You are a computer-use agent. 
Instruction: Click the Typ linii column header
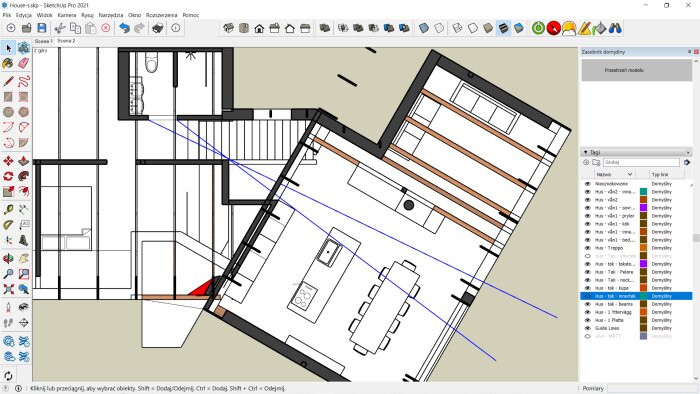click(660, 174)
